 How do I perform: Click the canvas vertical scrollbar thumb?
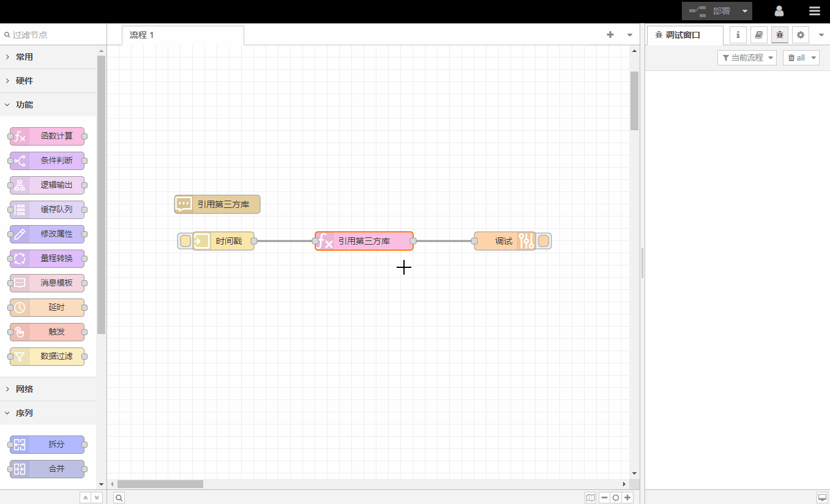(x=634, y=101)
